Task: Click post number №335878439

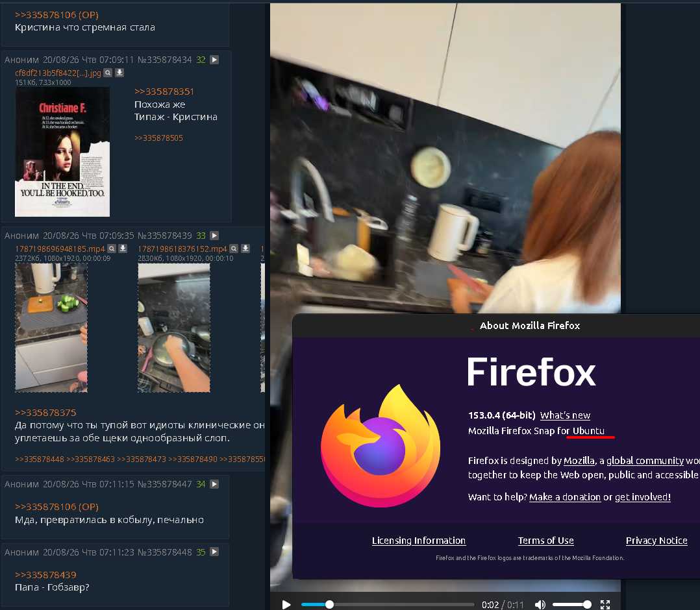Action: (164, 236)
